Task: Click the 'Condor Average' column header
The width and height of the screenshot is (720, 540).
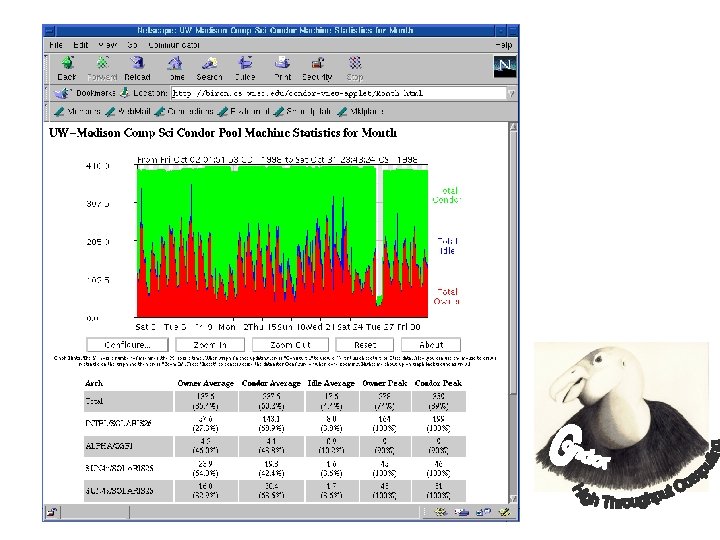Action: [271, 383]
